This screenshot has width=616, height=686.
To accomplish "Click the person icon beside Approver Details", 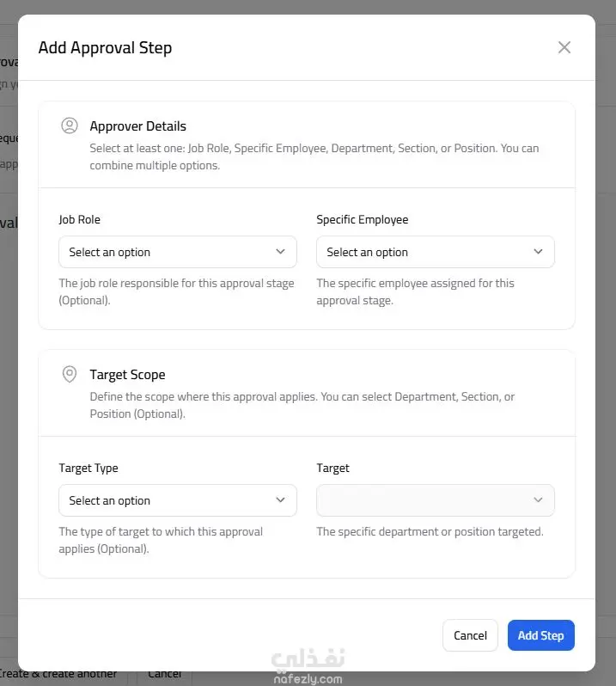I will pyautogui.click(x=70, y=126).
